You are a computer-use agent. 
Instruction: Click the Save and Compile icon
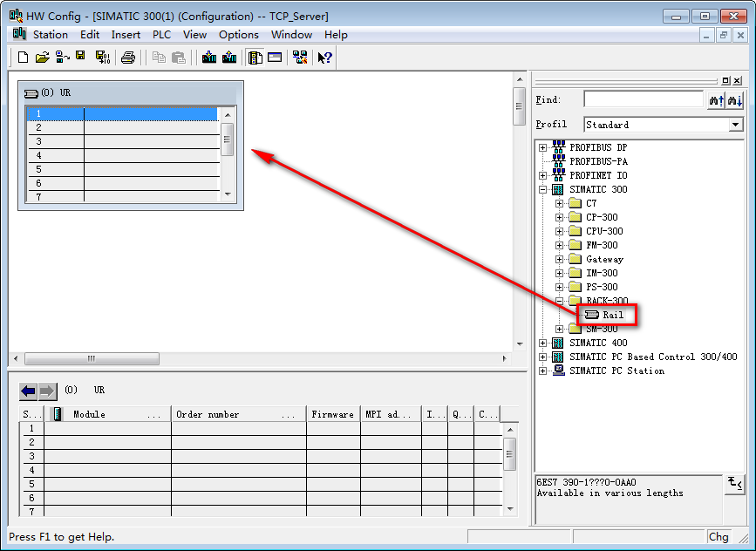coord(102,58)
